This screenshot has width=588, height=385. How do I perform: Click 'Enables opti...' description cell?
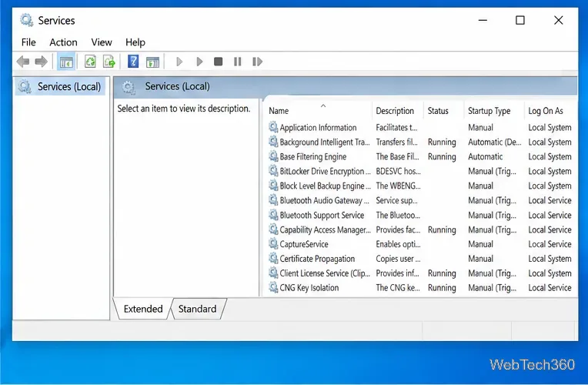[398, 244]
